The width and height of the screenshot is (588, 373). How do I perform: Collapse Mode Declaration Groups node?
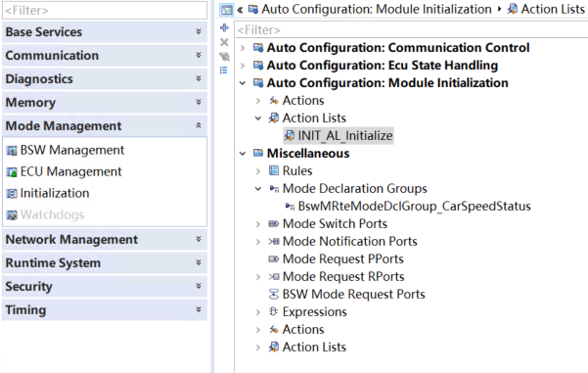258,189
